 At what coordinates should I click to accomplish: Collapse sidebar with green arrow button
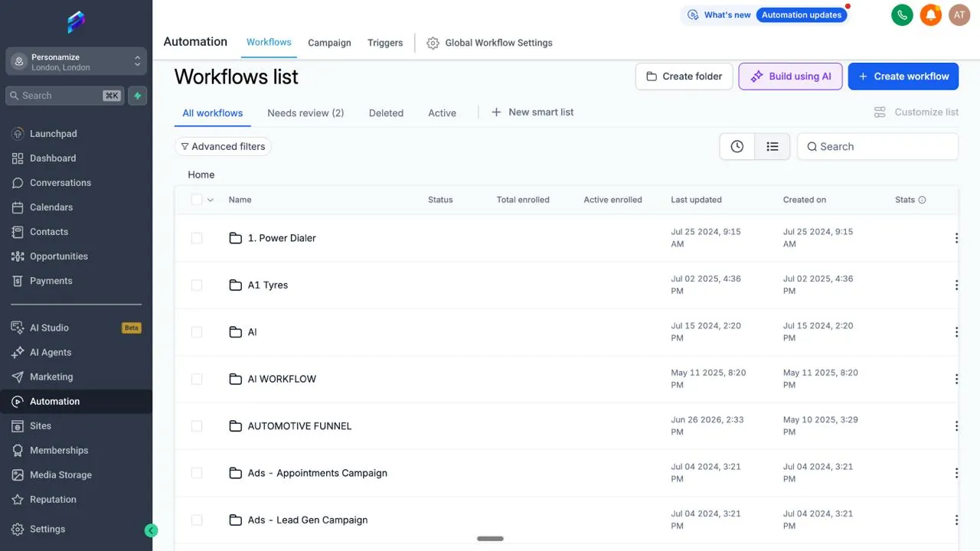(x=151, y=530)
